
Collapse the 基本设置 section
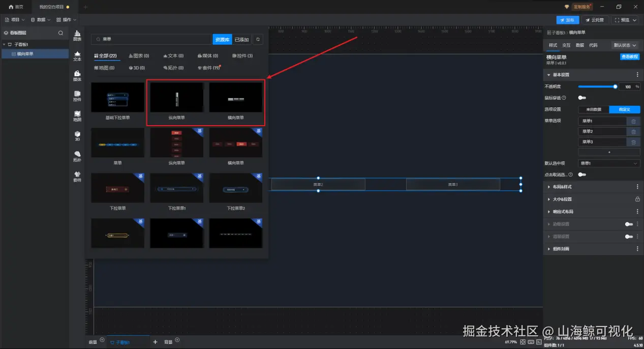point(548,75)
